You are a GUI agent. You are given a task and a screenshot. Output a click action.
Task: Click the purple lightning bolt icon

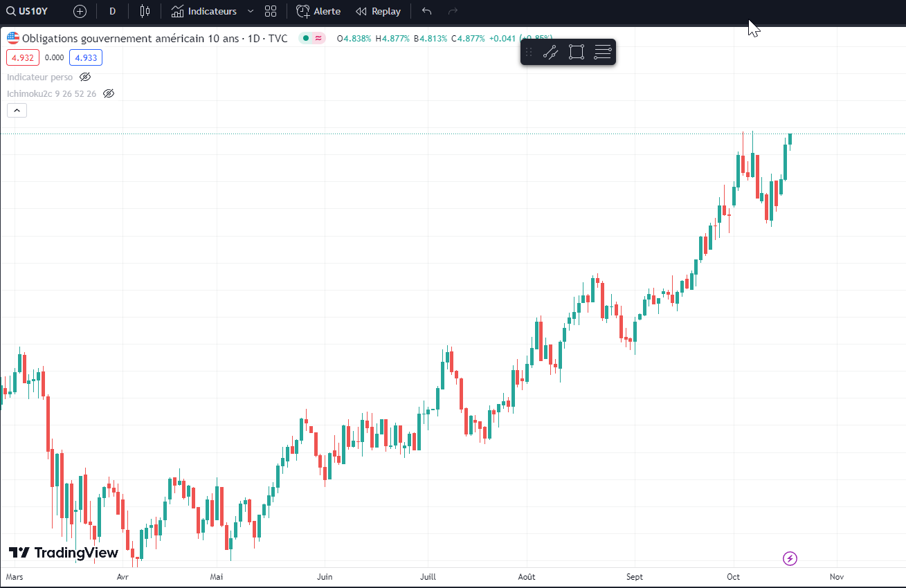(x=790, y=558)
